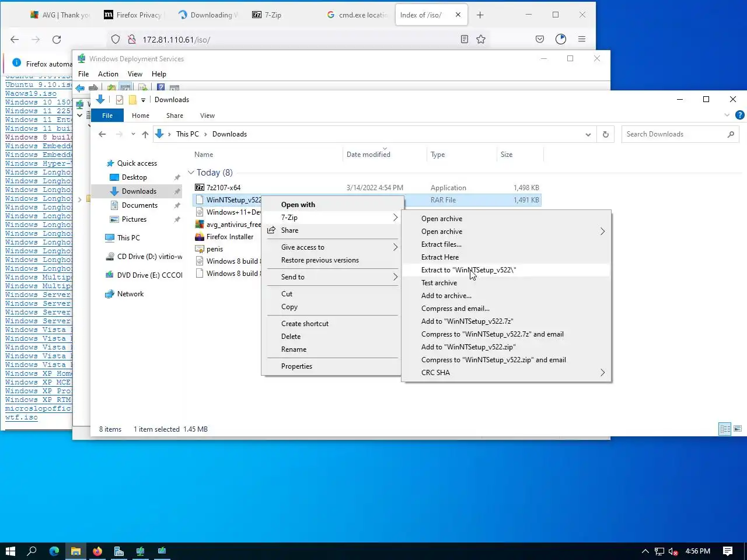The height and width of the screenshot is (560, 747).
Task: Select the Firefox Installer file
Action: (230, 237)
